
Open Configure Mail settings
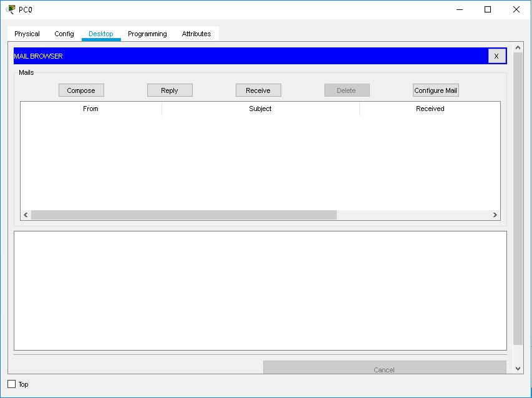click(x=435, y=90)
